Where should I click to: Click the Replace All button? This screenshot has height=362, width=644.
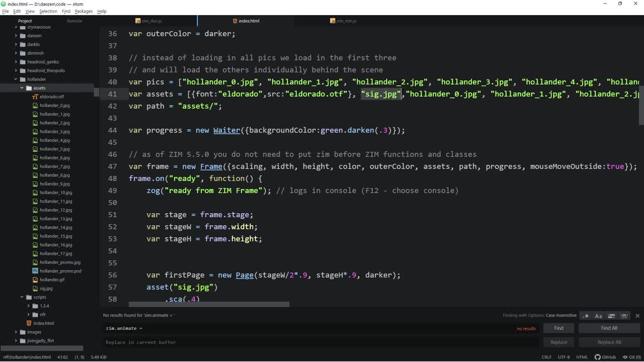point(609,342)
